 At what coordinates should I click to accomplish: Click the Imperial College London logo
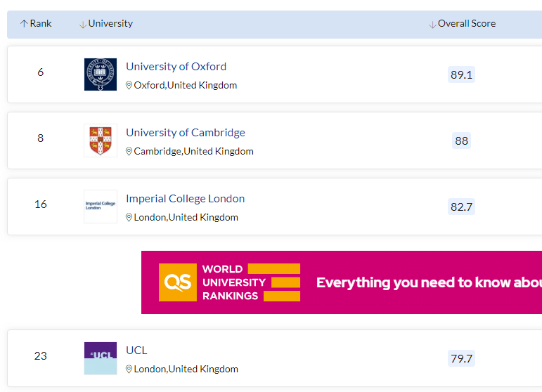coord(101,207)
